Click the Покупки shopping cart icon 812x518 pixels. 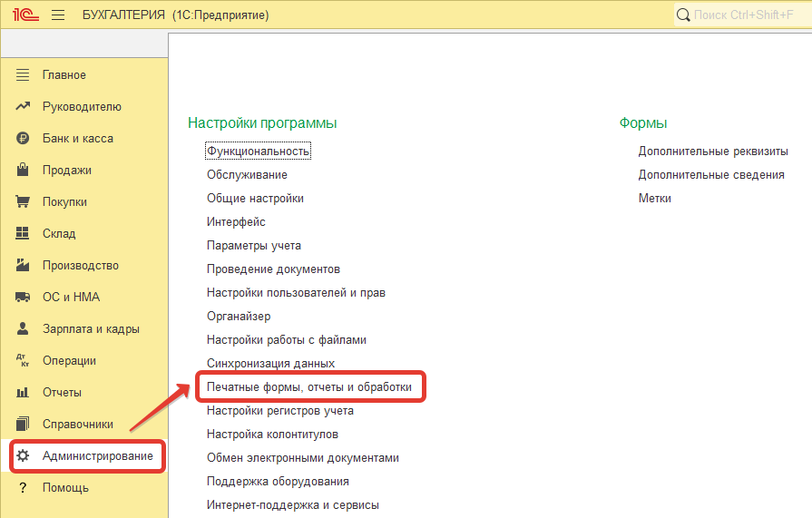pos(23,201)
